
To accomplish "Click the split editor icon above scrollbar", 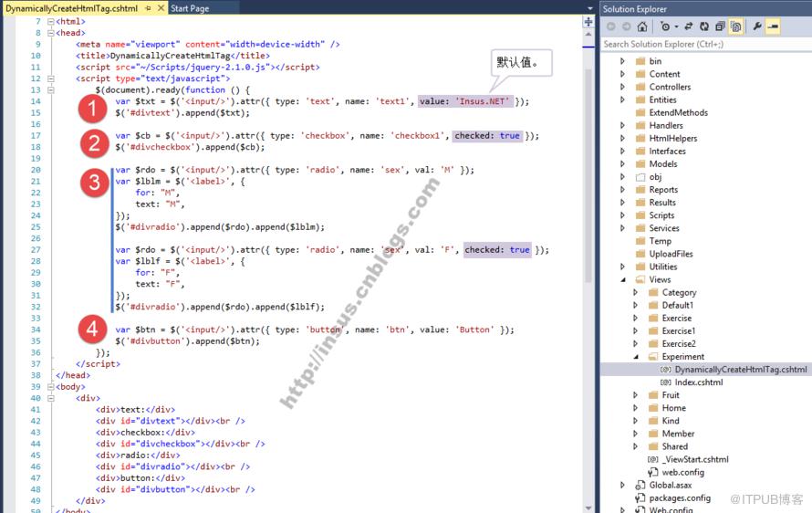I will [x=588, y=21].
